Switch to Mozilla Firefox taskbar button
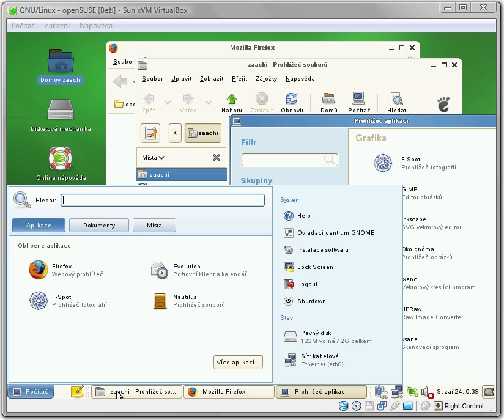The height and width of the screenshot is (420, 504). click(x=229, y=392)
